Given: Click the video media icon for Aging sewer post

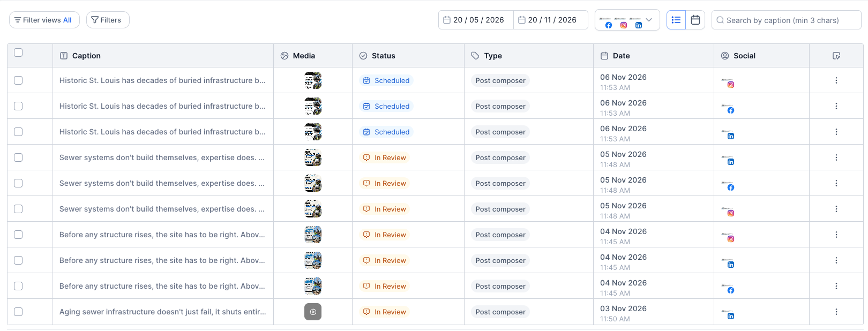Looking at the screenshot, I should tap(313, 312).
